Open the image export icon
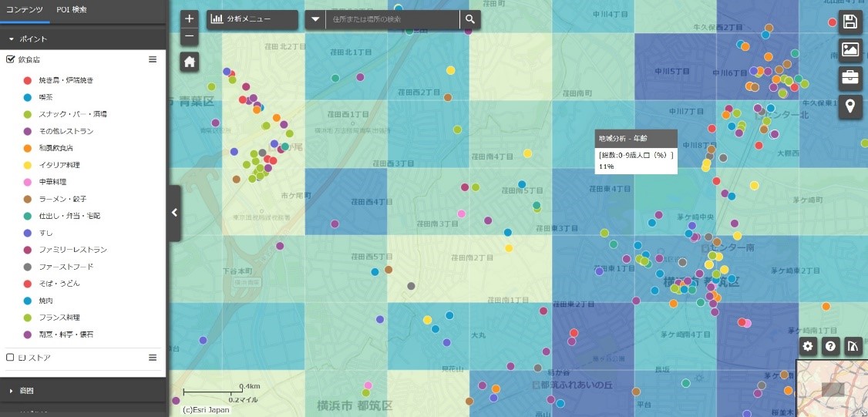868x417 pixels. point(850,49)
